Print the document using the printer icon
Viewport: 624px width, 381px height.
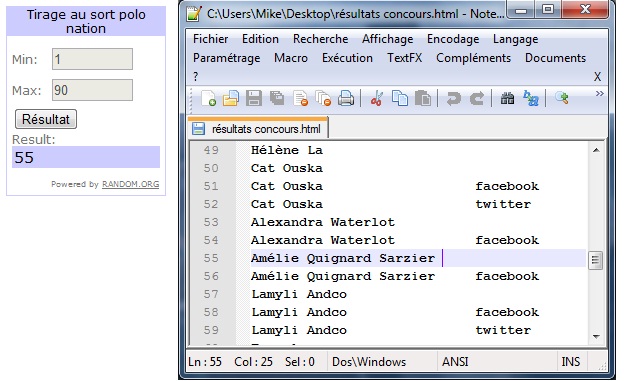346,98
